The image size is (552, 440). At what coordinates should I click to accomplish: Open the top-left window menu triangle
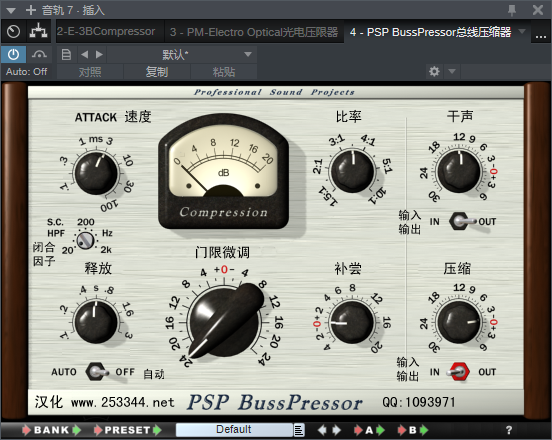[x=11, y=11]
